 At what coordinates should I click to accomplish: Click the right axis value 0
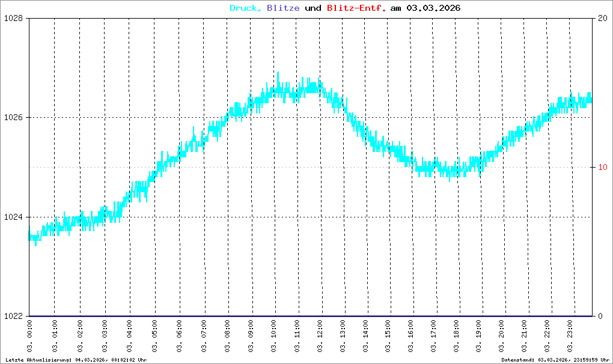click(x=600, y=317)
